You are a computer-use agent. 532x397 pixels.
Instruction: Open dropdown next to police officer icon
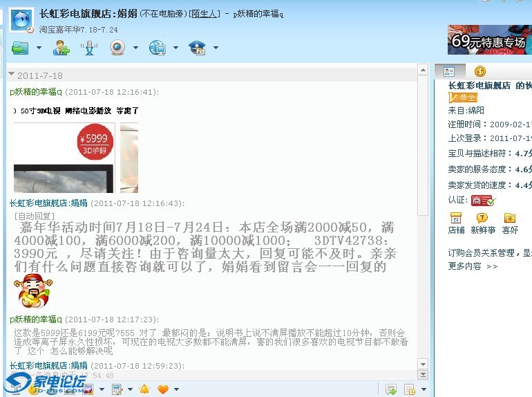pos(216,48)
